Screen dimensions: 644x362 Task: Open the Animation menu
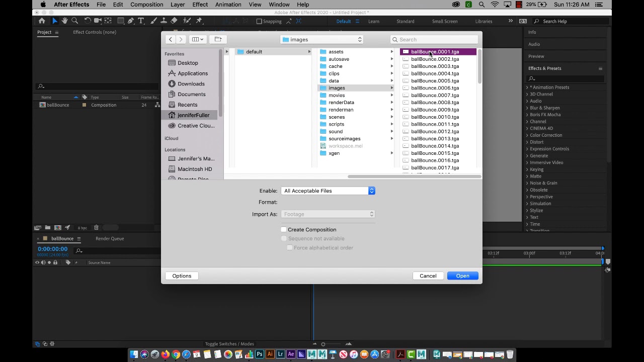pyautogui.click(x=228, y=5)
